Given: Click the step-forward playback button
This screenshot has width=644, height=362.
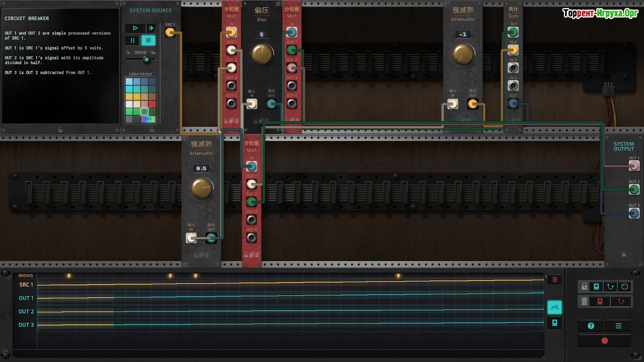Looking at the screenshot, I should pyautogui.click(x=151, y=28).
